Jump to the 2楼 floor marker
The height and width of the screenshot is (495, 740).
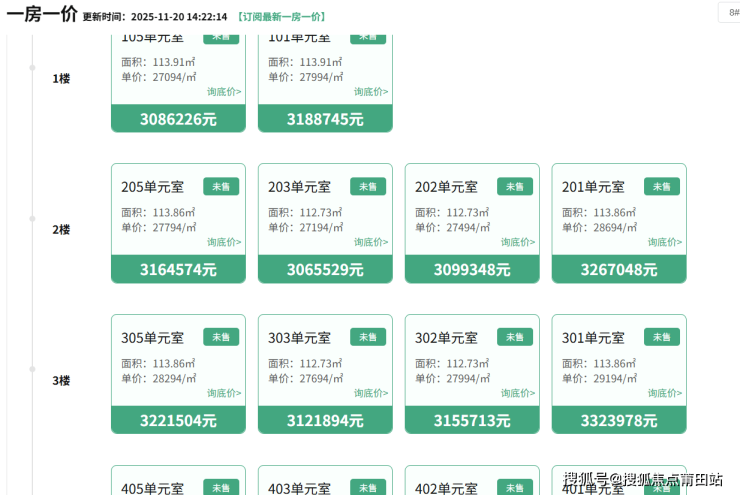tap(61, 229)
